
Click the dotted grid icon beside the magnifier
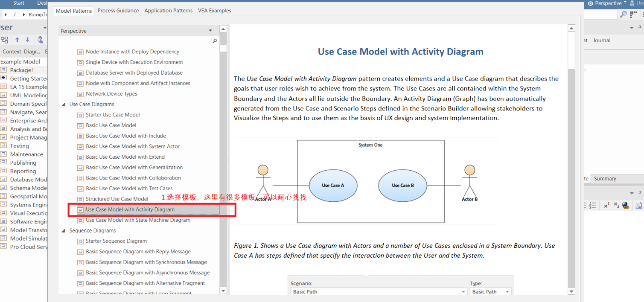[634, 15]
